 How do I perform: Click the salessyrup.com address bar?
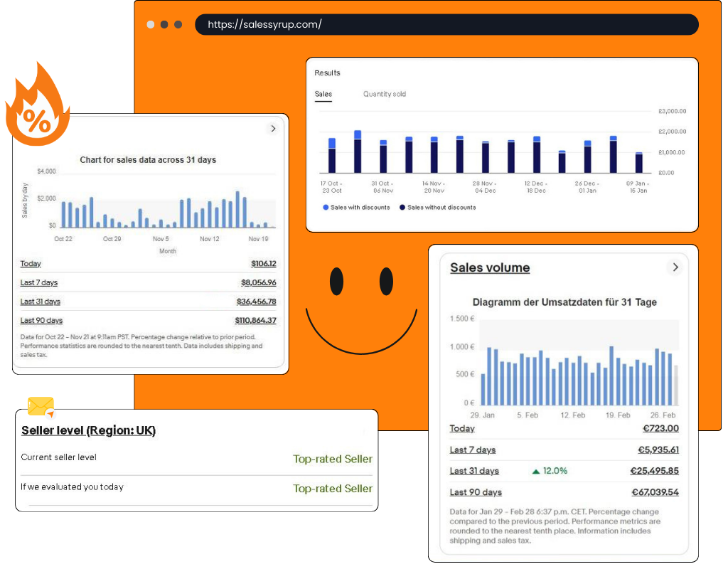click(446, 24)
